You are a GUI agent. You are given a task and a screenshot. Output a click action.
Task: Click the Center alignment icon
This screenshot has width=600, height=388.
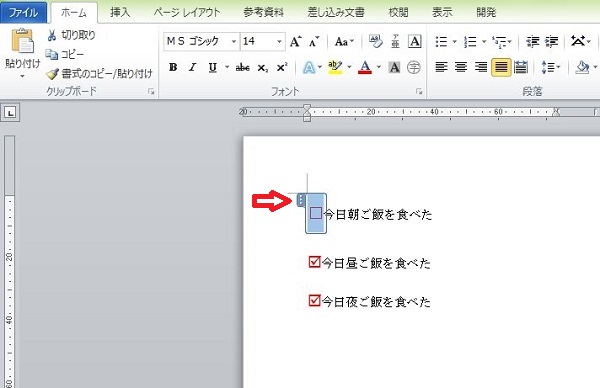pos(461,68)
